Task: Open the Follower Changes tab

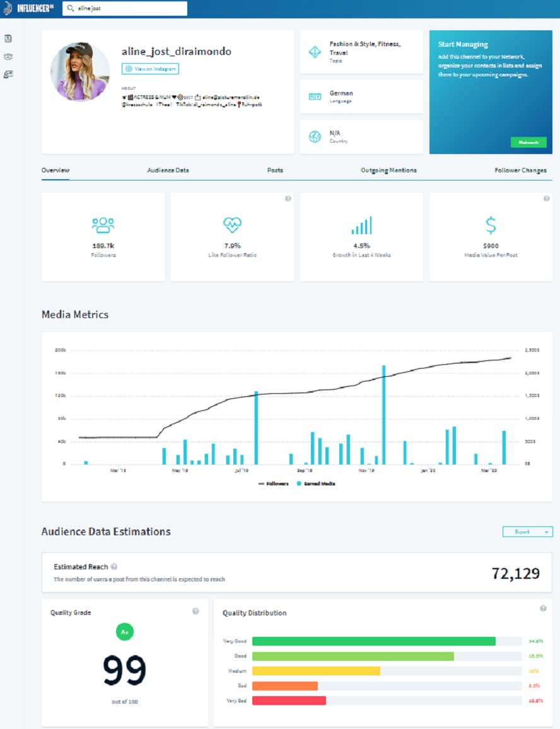Action: pos(520,170)
